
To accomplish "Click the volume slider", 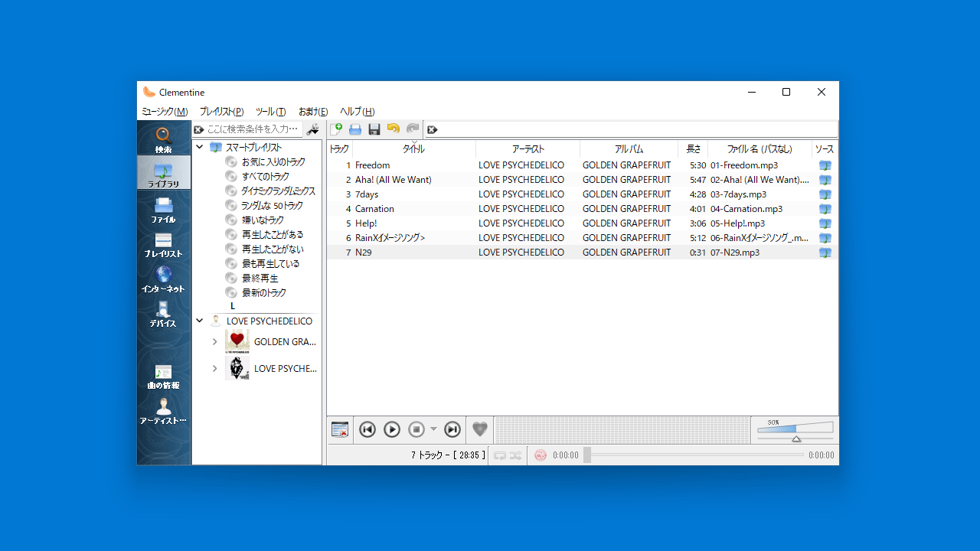I will pyautogui.click(x=795, y=430).
